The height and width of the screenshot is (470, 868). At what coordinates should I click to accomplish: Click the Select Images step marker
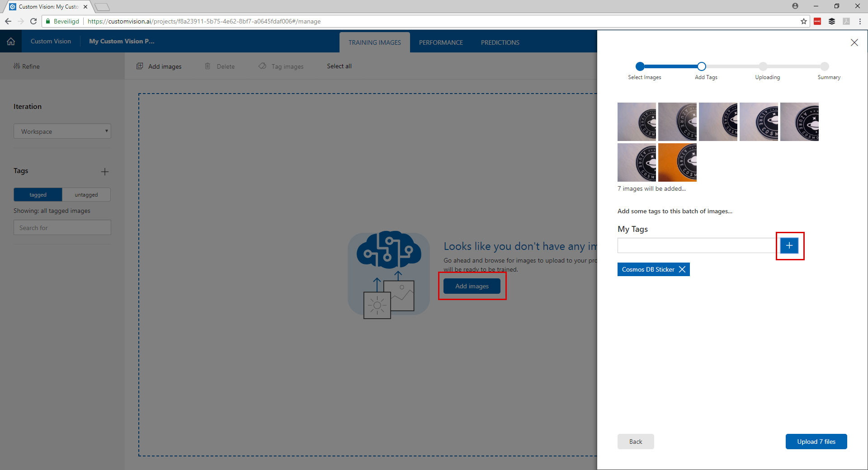(x=640, y=66)
